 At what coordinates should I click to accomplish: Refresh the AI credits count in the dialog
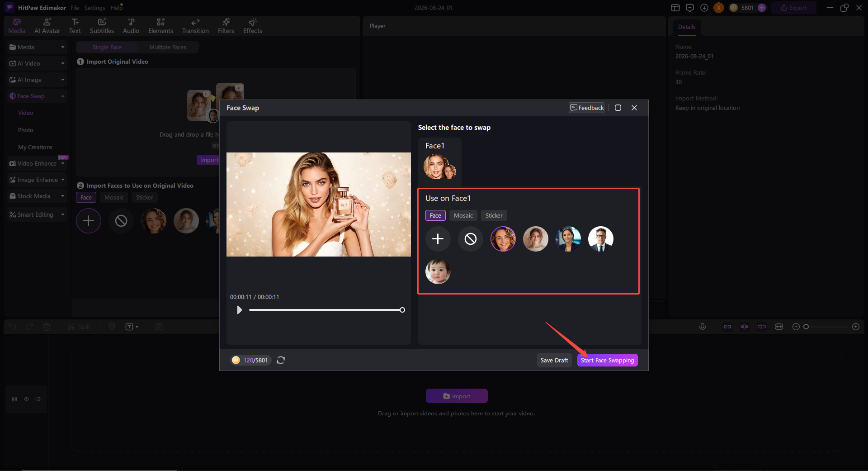tap(281, 360)
